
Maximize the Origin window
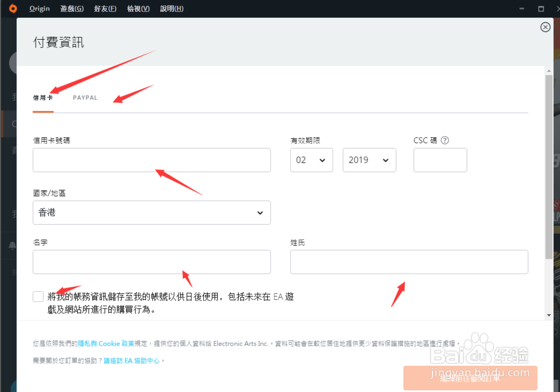click(x=541, y=8)
